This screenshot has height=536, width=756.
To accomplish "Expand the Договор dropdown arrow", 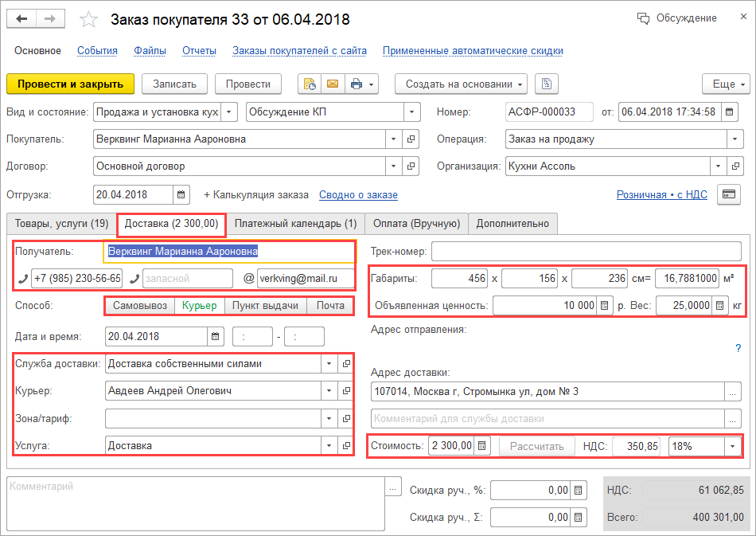I will tap(393, 166).
